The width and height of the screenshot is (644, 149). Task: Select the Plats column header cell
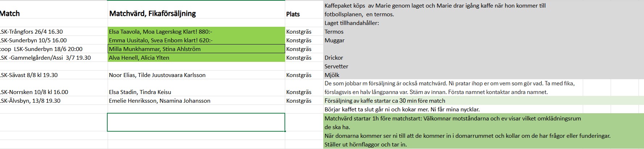click(x=293, y=14)
